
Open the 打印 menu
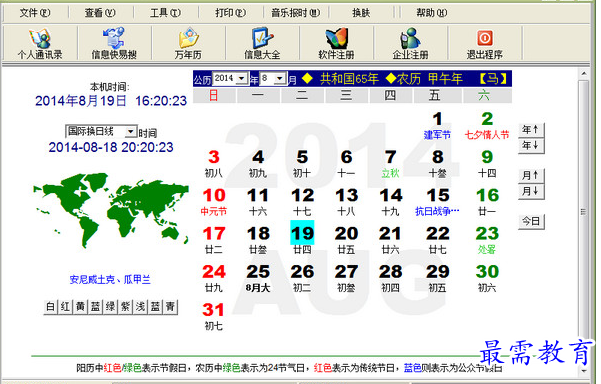pos(230,13)
